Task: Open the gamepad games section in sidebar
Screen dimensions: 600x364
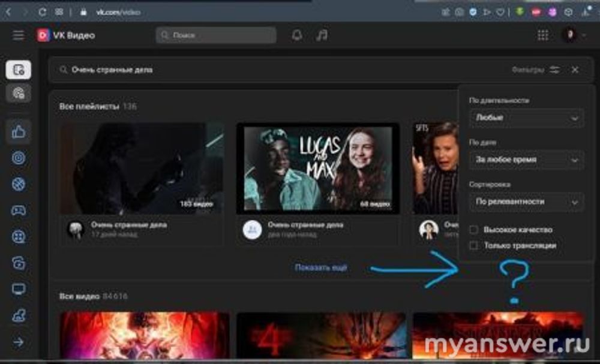Action: pyautogui.click(x=19, y=210)
